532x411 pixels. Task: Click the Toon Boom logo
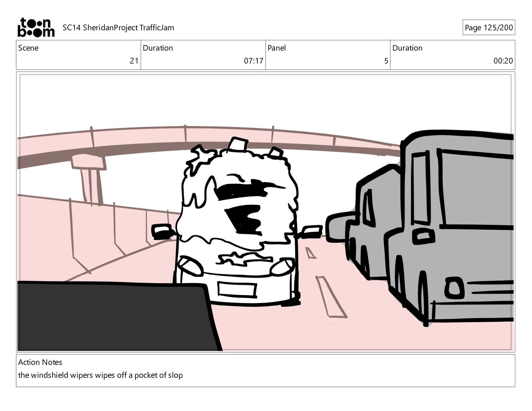36,27
